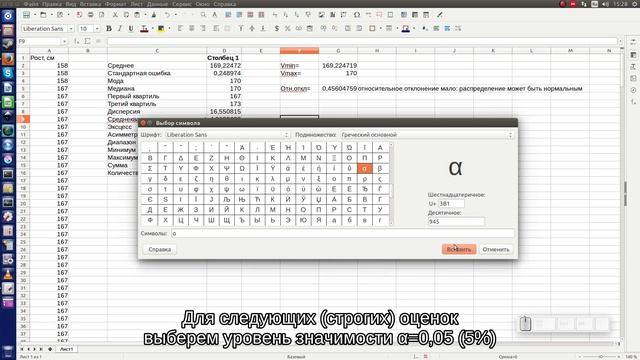Image resolution: width=640 pixels, height=360 pixels.
Task: Choose the Σ character in the symbol grid
Action: pyautogui.click(x=150, y=168)
